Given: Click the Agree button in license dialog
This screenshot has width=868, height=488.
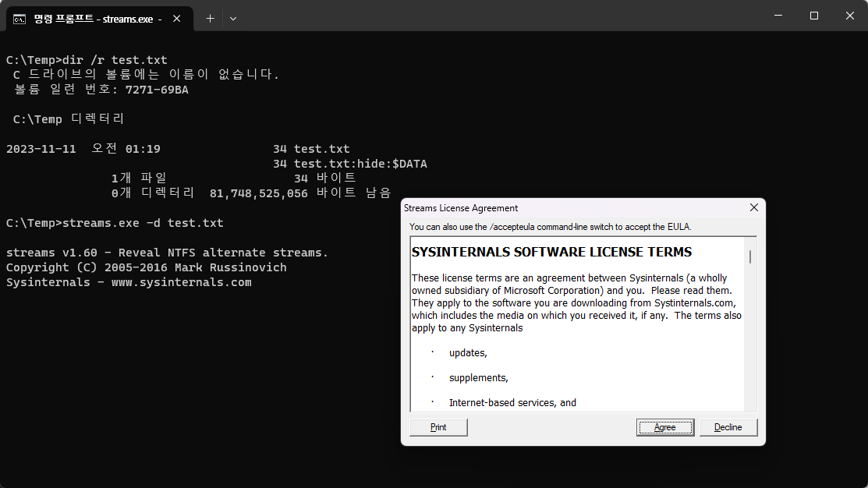Looking at the screenshot, I should point(664,427).
